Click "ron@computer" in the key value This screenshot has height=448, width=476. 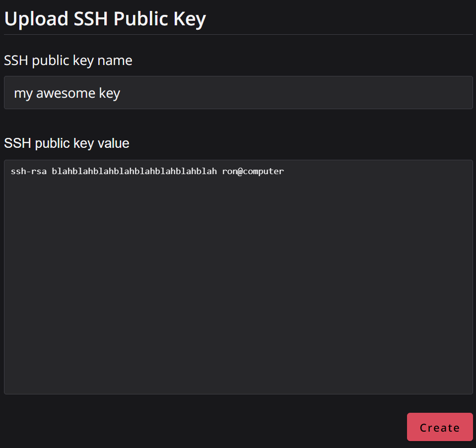pyautogui.click(x=253, y=172)
